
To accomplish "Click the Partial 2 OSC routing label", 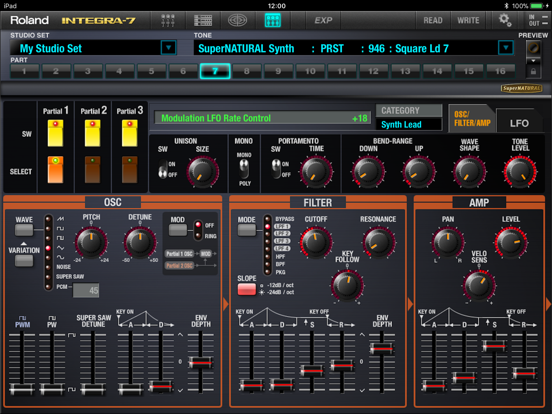I will (180, 265).
